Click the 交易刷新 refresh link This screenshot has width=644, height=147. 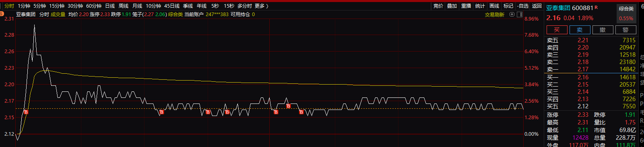[494, 14]
